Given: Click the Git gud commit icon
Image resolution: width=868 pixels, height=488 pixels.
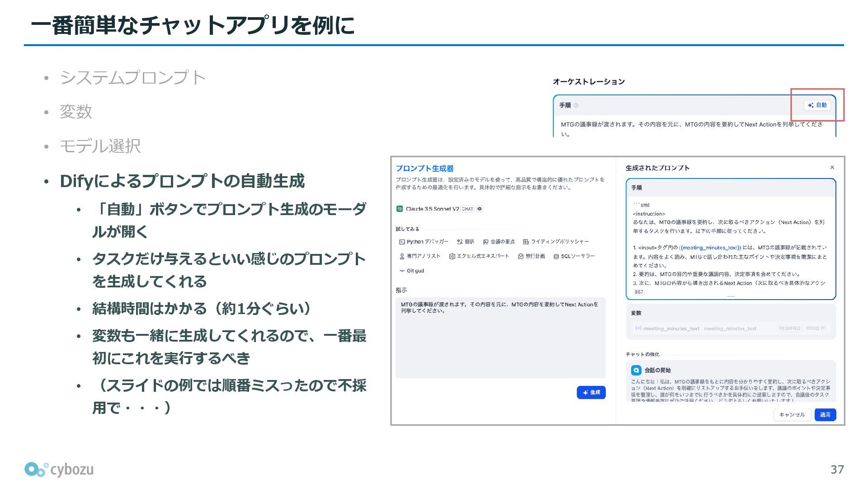Looking at the screenshot, I should point(402,271).
